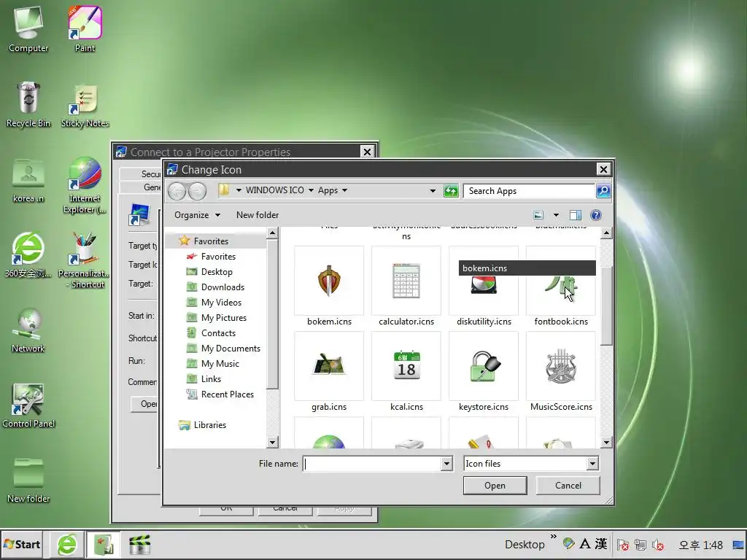This screenshot has width=747, height=560.
Task: Select the grab.icns icon file
Action: click(x=329, y=366)
